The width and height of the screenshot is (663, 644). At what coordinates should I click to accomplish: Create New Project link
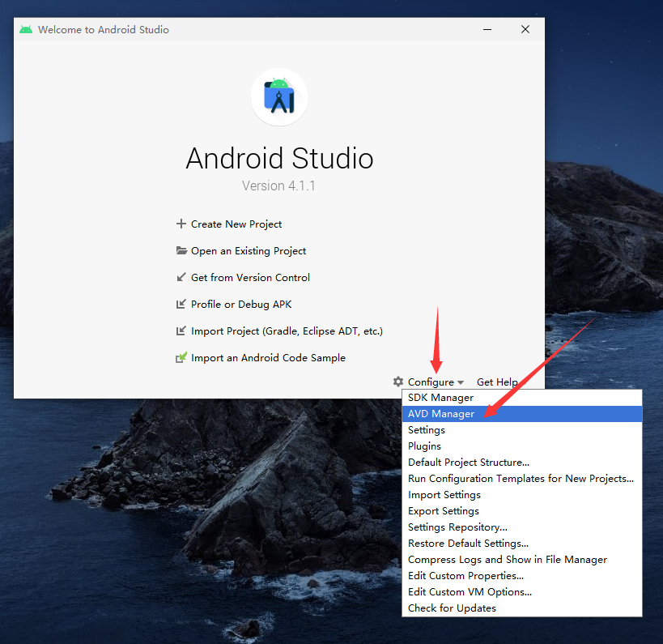[236, 224]
